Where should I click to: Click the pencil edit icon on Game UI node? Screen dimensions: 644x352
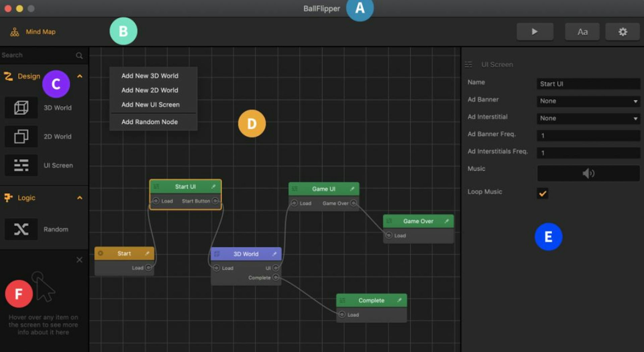pos(352,189)
